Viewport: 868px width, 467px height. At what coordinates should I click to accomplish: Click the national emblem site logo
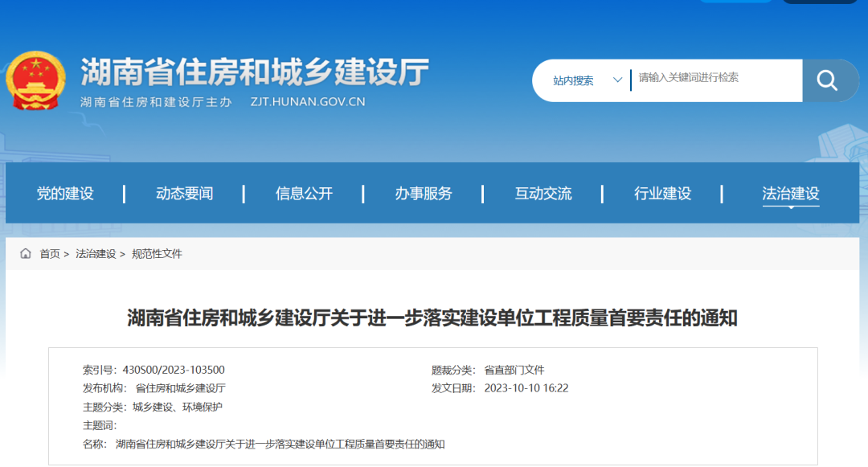[x=37, y=78]
